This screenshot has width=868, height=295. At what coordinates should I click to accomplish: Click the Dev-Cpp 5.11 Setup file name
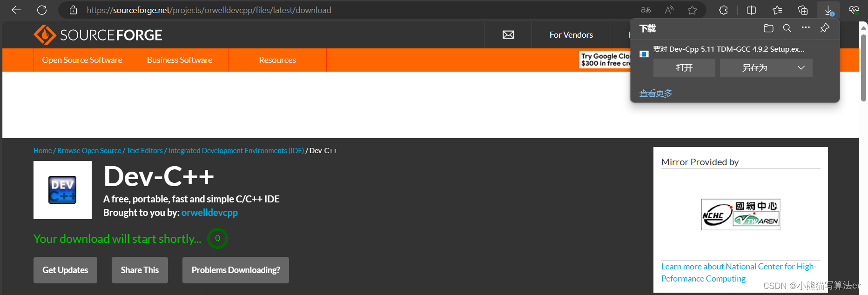(x=728, y=49)
